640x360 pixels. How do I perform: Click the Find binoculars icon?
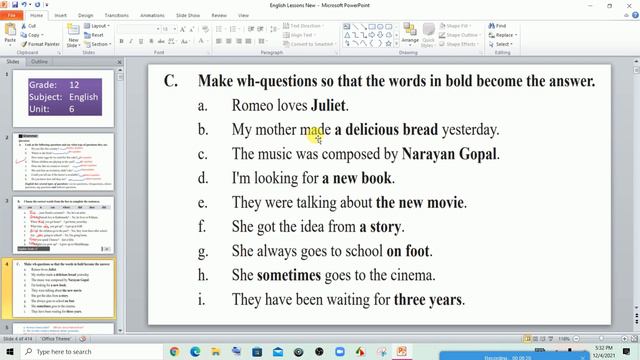(x=492, y=26)
